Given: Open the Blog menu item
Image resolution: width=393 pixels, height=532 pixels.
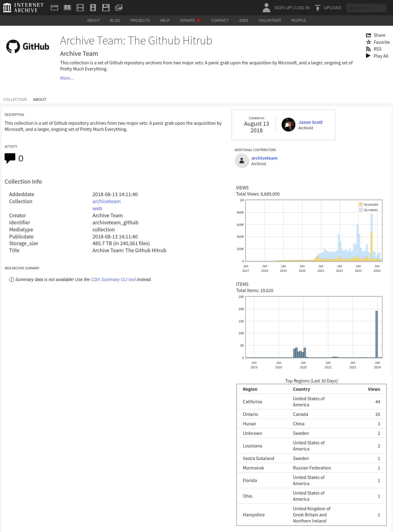Looking at the screenshot, I should coord(115,21).
